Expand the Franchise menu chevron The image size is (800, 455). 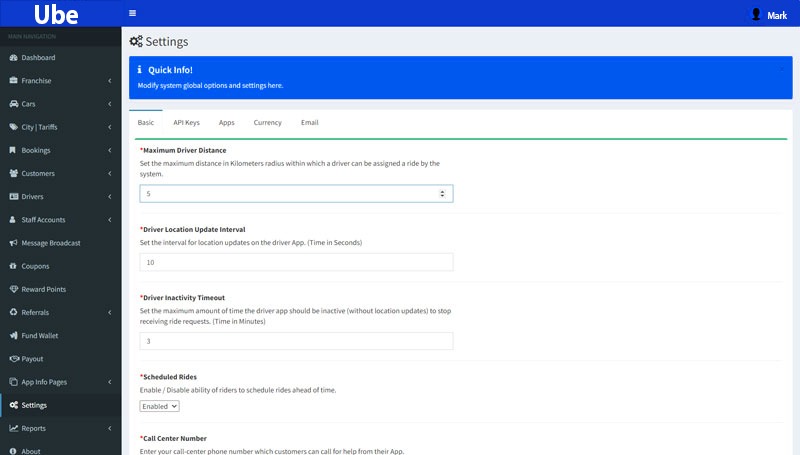(x=109, y=81)
